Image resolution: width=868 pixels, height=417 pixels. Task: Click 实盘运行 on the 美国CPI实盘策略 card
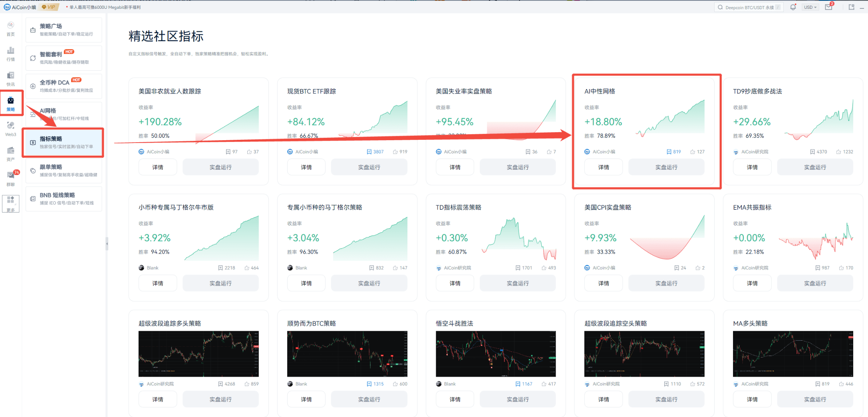(666, 283)
